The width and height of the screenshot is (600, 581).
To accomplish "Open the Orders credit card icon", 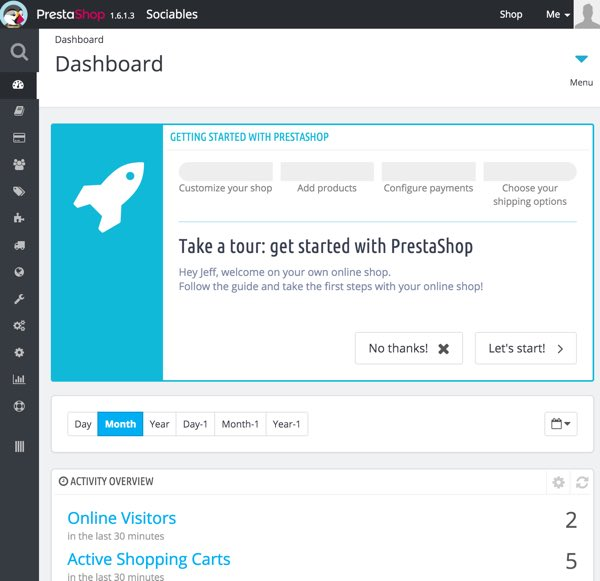I will pyautogui.click(x=19, y=138).
